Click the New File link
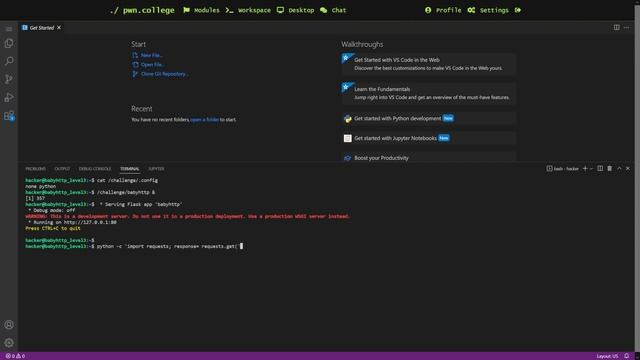This screenshot has width=640, height=360. click(x=151, y=55)
